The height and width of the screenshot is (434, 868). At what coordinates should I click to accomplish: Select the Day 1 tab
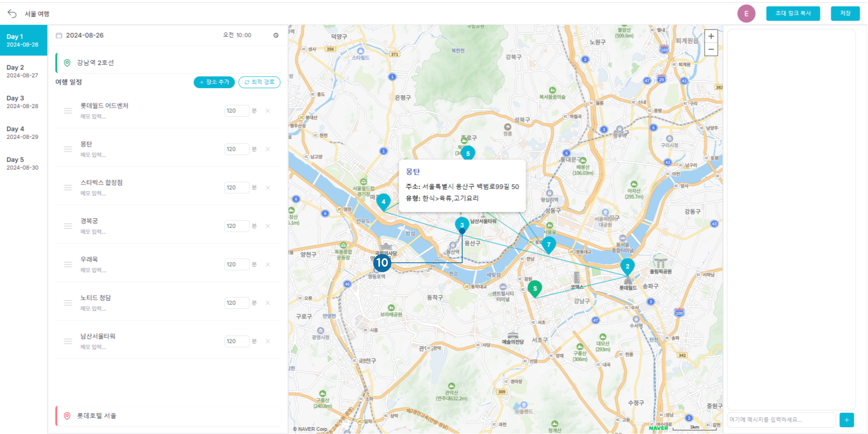click(x=24, y=40)
